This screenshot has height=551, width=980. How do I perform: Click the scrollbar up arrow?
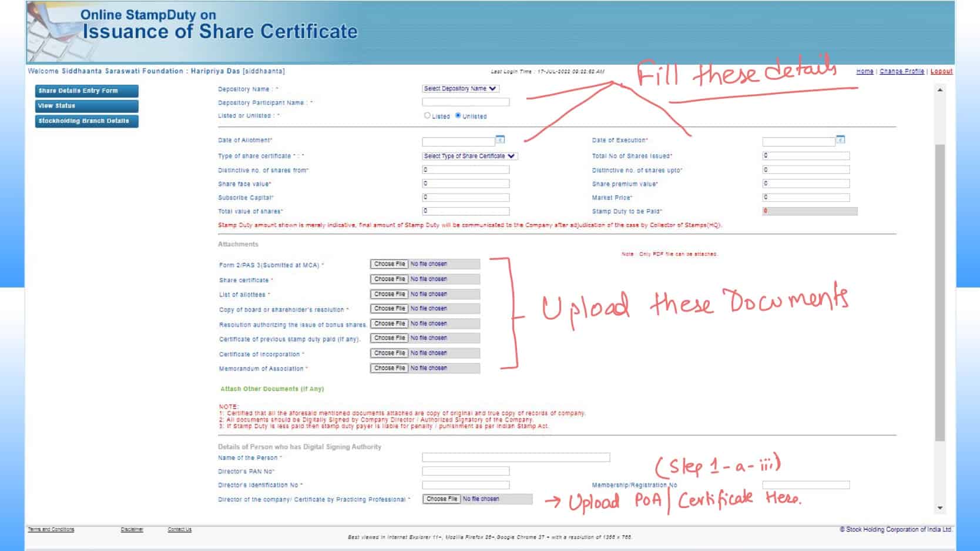click(939, 89)
